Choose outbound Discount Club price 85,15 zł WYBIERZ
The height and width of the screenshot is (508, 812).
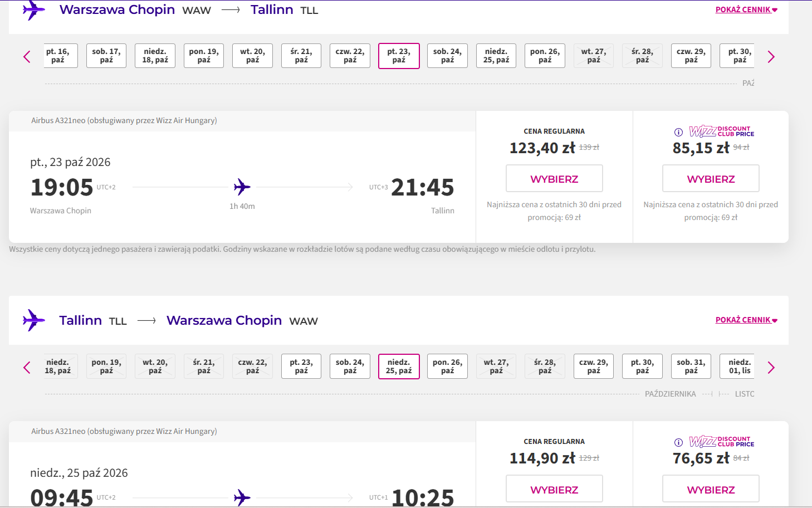711,179
